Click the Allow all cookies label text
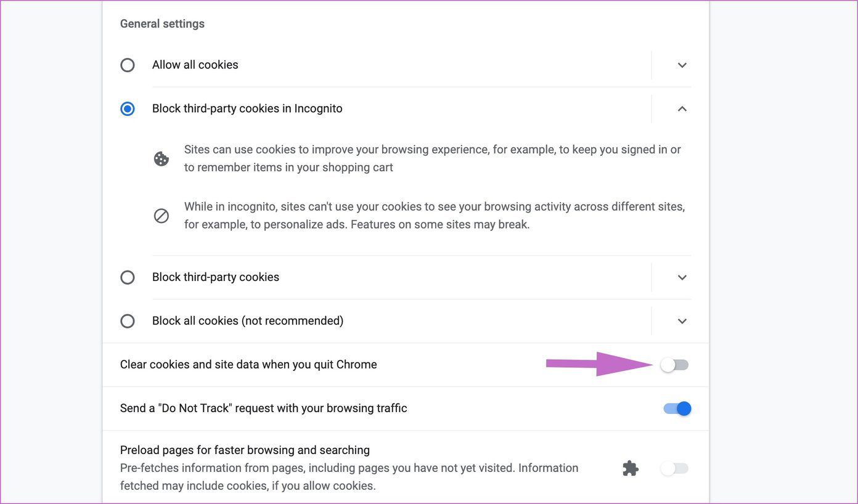 195,65
